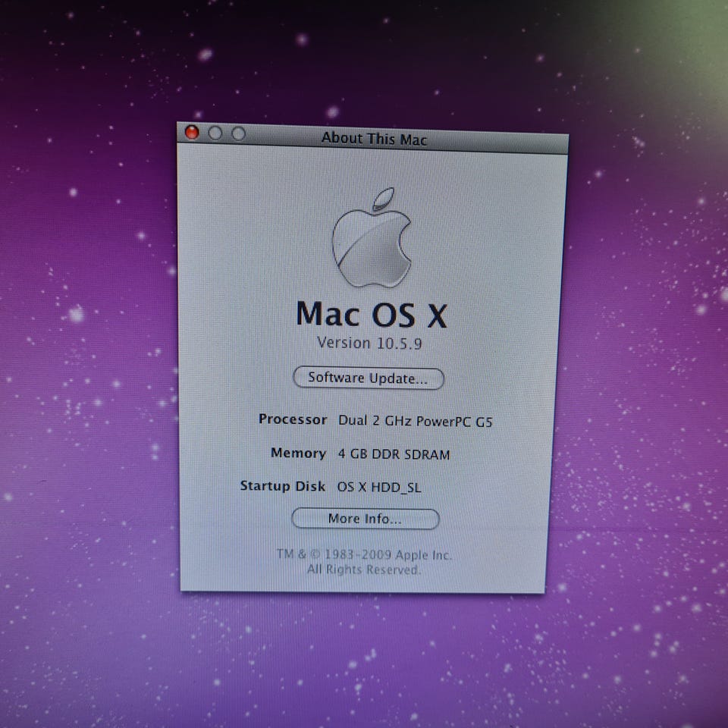Click the 1983-2009 Apple Inc. copyright line
728x728 pixels.
click(x=364, y=554)
